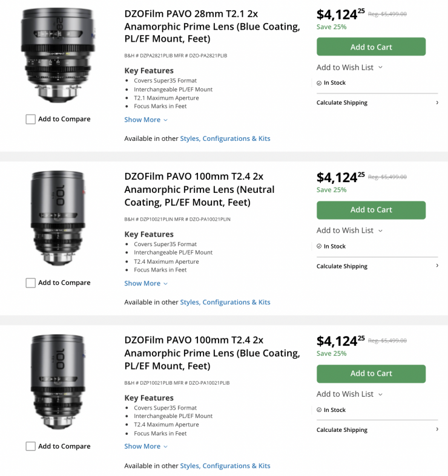448x476 pixels.
Task: Open Styles, Configurations & Kits for 100mm Neutral lens
Action: tap(225, 302)
